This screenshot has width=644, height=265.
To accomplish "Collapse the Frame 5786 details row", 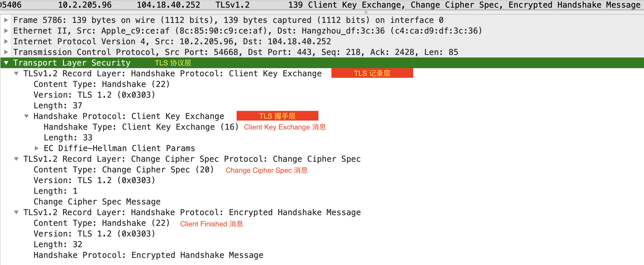I will (x=6, y=20).
